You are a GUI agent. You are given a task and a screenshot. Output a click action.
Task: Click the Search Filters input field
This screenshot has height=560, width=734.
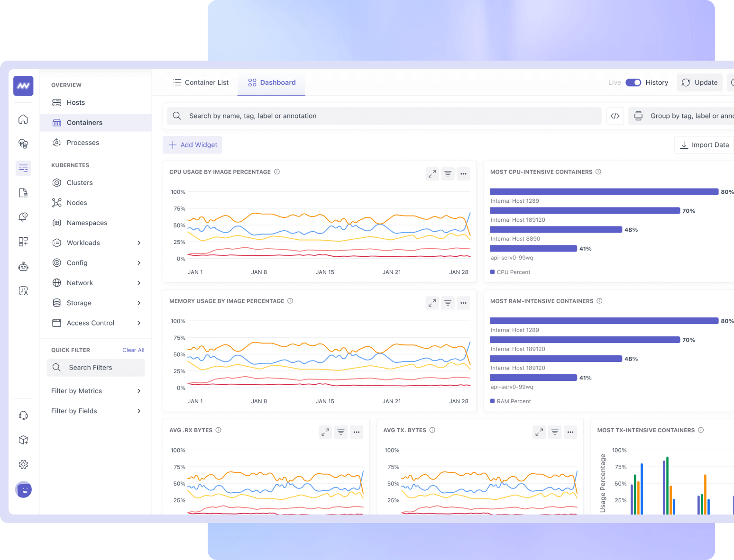click(96, 368)
